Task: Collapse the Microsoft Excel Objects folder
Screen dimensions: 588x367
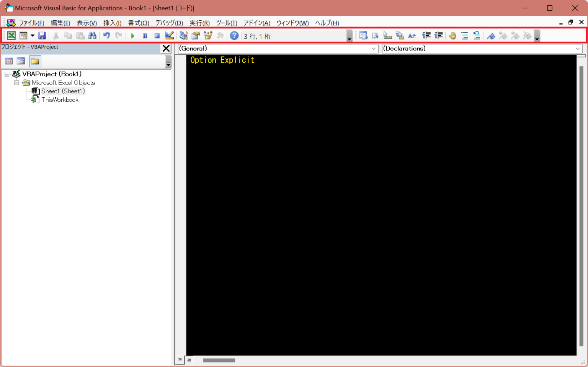Action: coord(16,82)
